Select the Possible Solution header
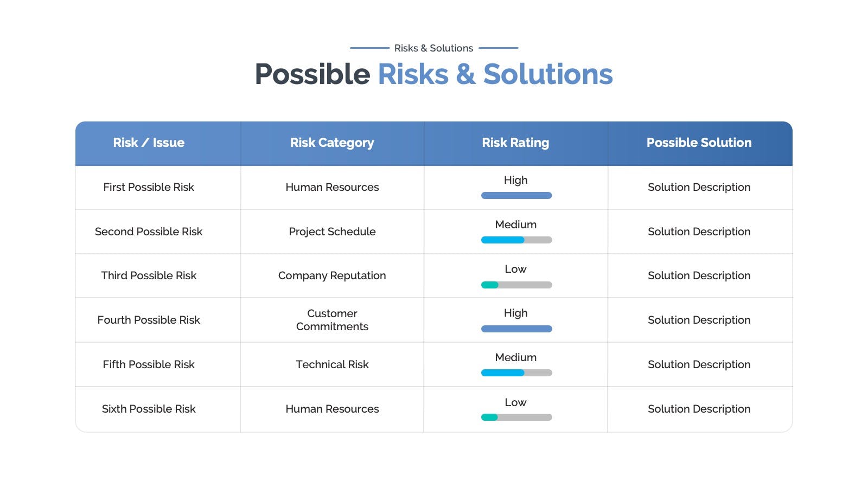868x488 pixels. click(699, 143)
